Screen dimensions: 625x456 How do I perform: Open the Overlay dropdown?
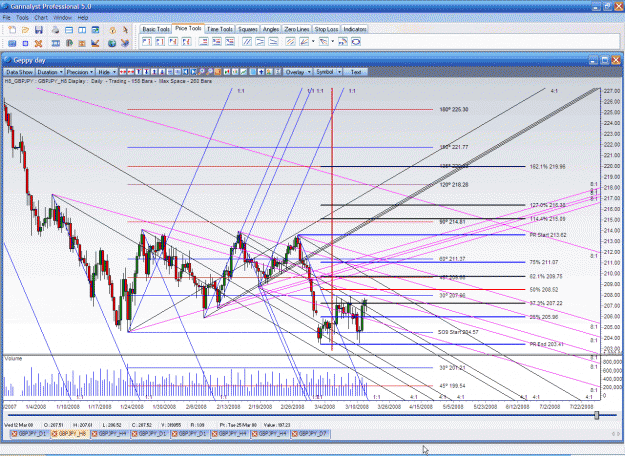(x=298, y=72)
